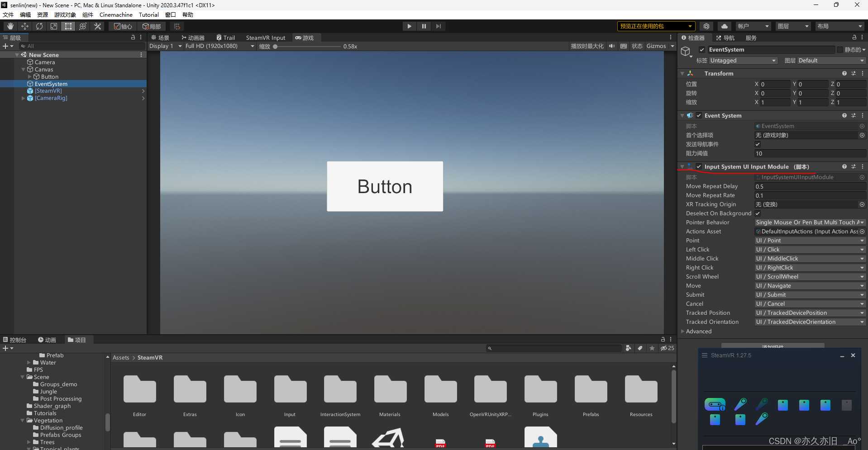The width and height of the screenshot is (868, 450).
Task: Toggle send navigation events checkbox
Action: tap(758, 144)
